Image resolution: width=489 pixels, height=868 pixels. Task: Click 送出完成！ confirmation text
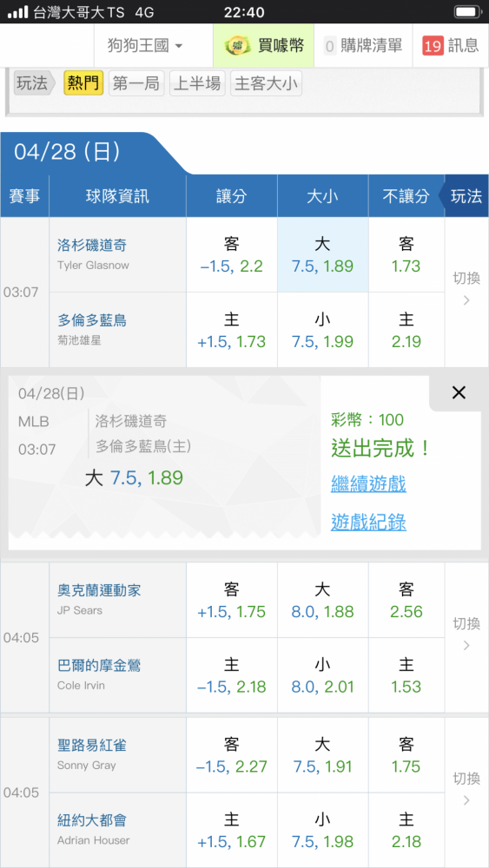[380, 449]
